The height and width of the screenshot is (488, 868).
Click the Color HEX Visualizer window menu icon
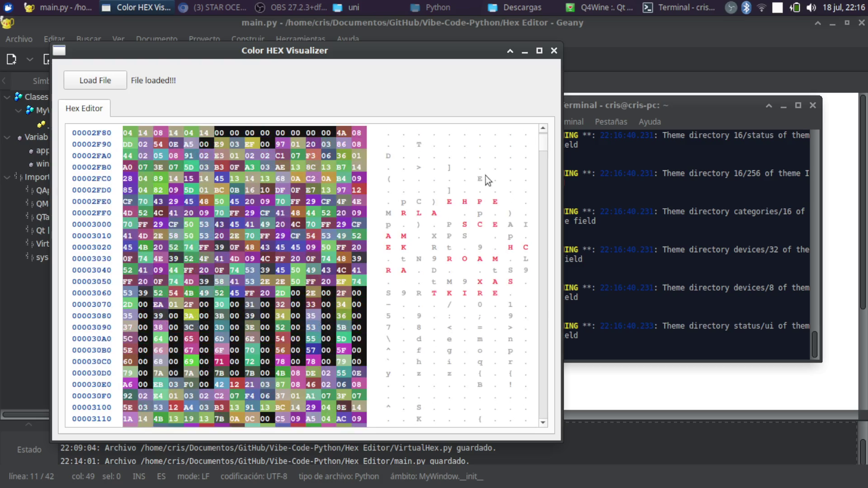[59, 50]
